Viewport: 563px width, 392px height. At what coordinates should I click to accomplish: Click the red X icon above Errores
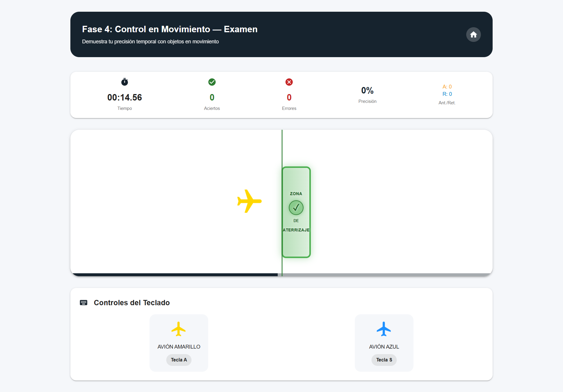[289, 82]
